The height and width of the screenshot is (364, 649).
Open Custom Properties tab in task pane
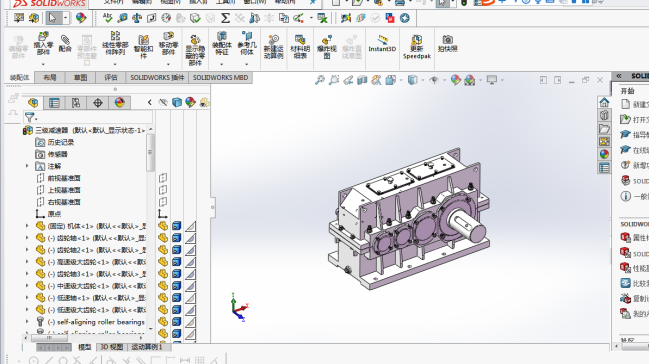click(x=604, y=168)
